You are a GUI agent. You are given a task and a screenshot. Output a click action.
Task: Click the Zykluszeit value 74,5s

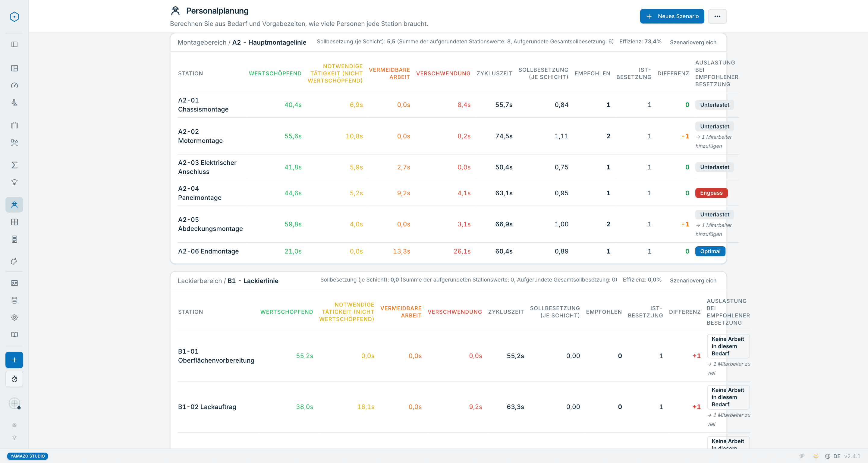point(504,136)
